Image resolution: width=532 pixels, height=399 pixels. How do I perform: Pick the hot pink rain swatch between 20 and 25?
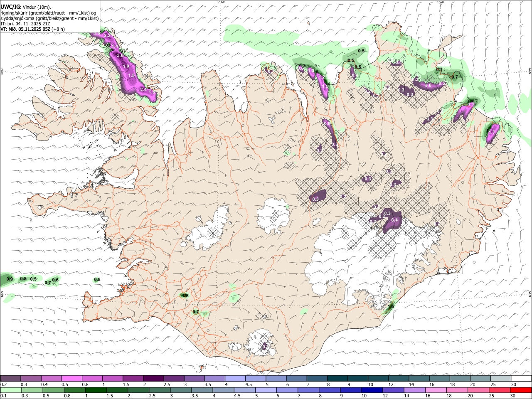(x=478, y=390)
